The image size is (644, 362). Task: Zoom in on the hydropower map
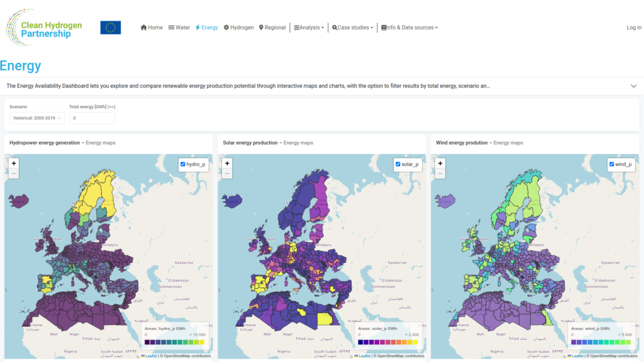[x=14, y=163]
